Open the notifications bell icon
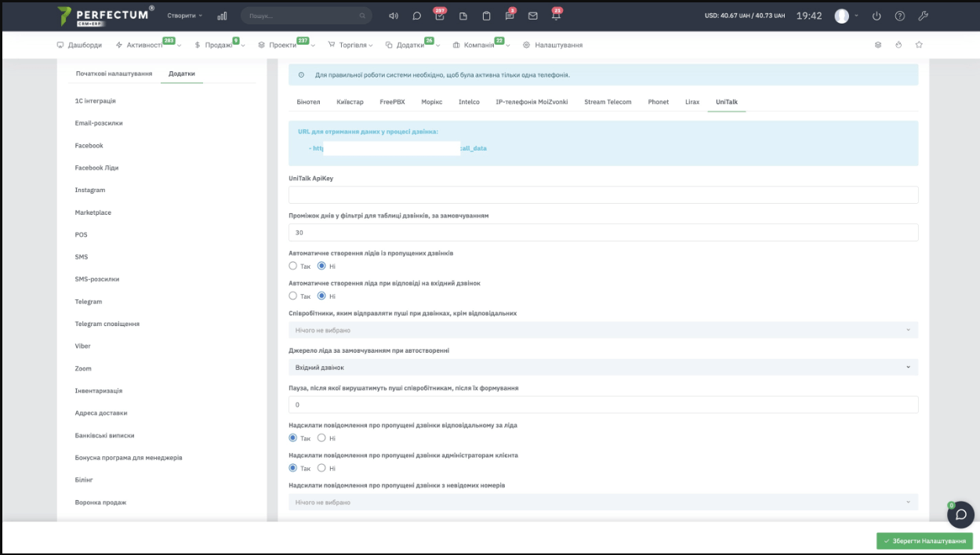 [556, 16]
